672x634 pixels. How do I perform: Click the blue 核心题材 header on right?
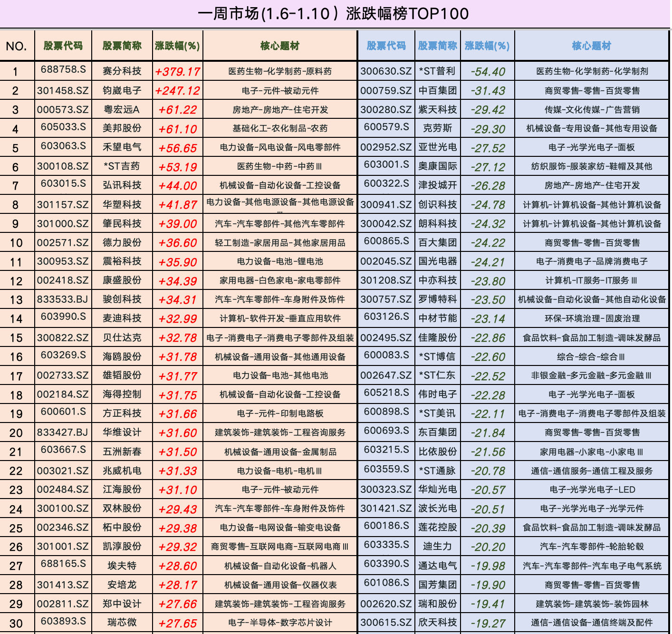592,46
